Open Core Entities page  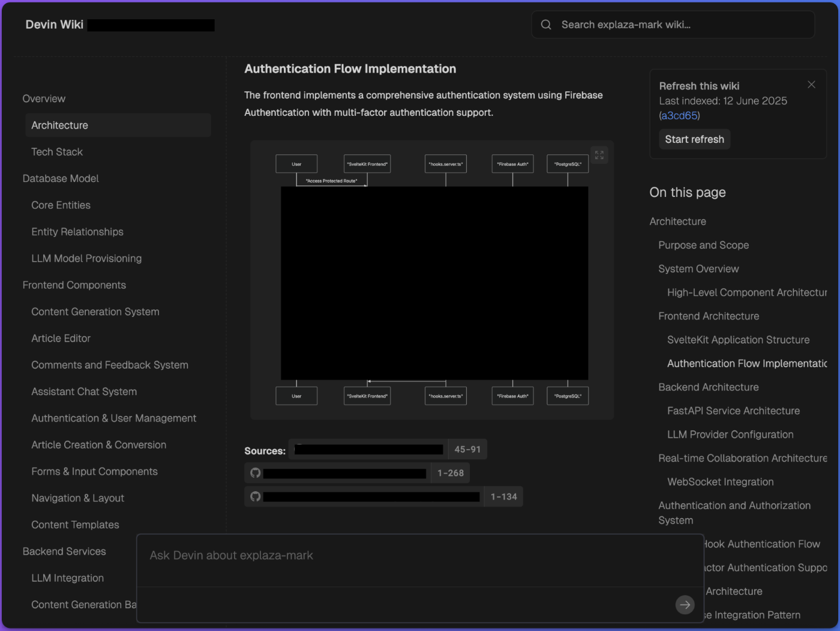[61, 205]
